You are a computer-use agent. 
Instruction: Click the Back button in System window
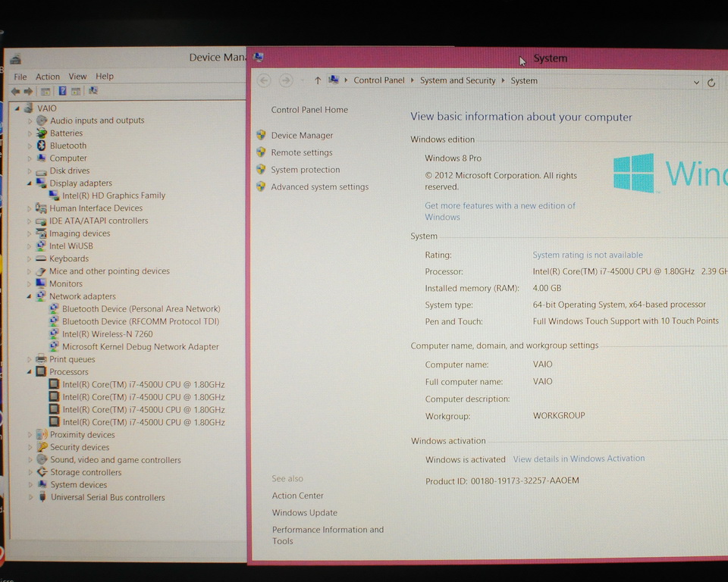coord(264,81)
